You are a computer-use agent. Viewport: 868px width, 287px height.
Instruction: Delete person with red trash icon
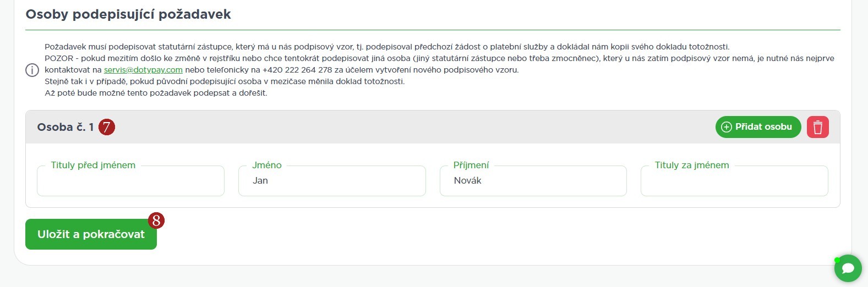(817, 127)
